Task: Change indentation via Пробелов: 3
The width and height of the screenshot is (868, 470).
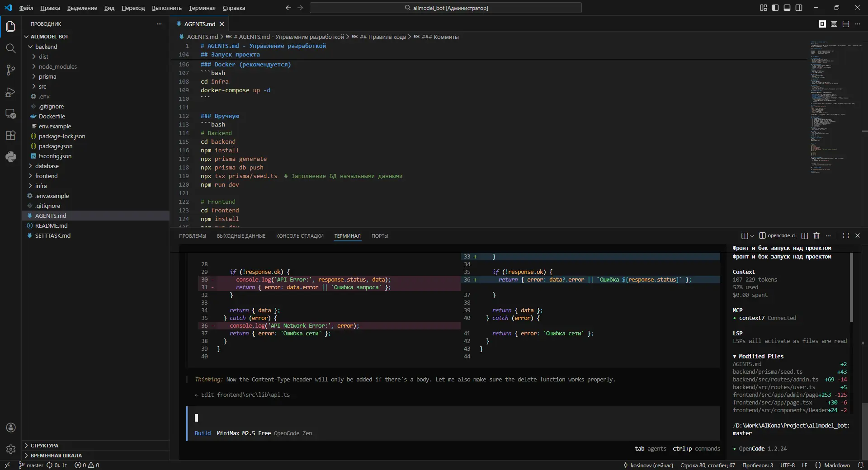Action: [758, 465]
